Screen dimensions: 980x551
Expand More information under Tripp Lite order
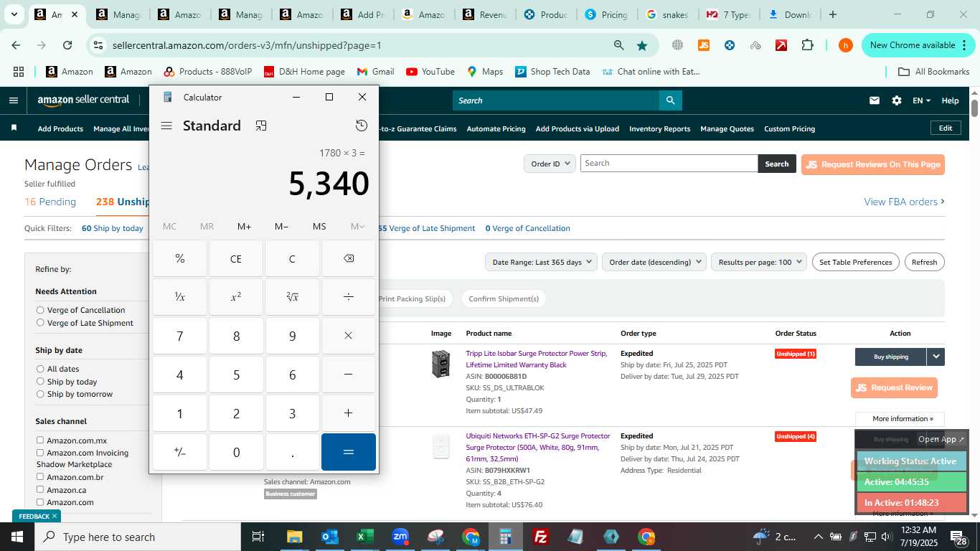(x=900, y=419)
